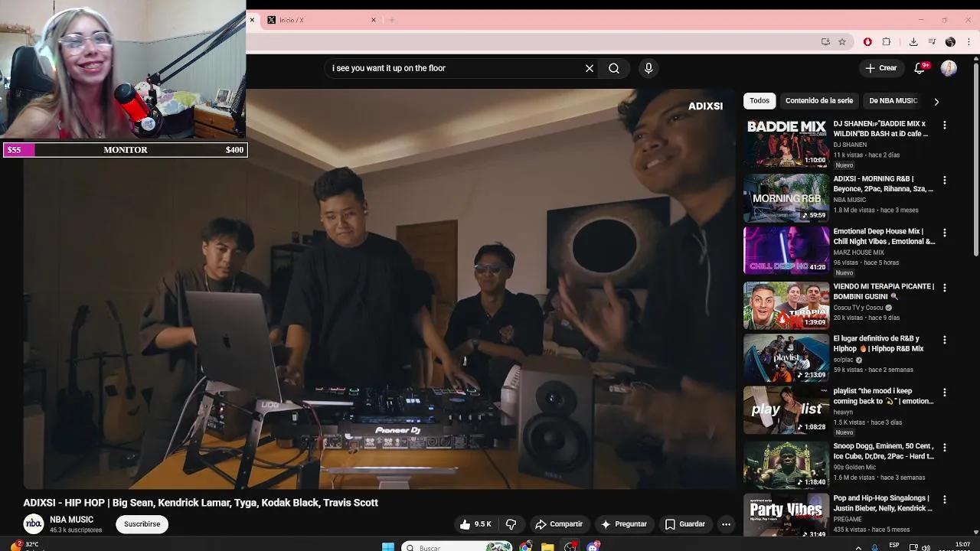Start voice search with the microphone icon
This screenshot has width=980, height=551.
pos(648,68)
